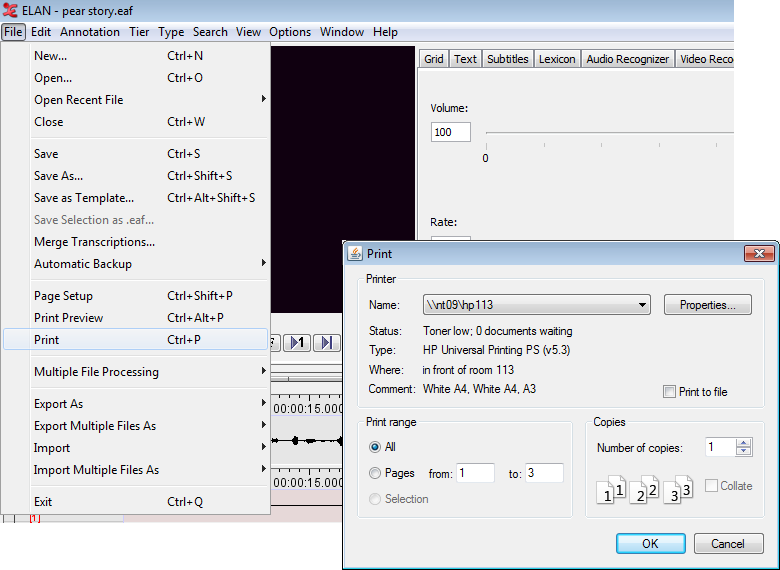Open the View menu
The width and height of the screenshot is (780, 570).
coord(248,32)
